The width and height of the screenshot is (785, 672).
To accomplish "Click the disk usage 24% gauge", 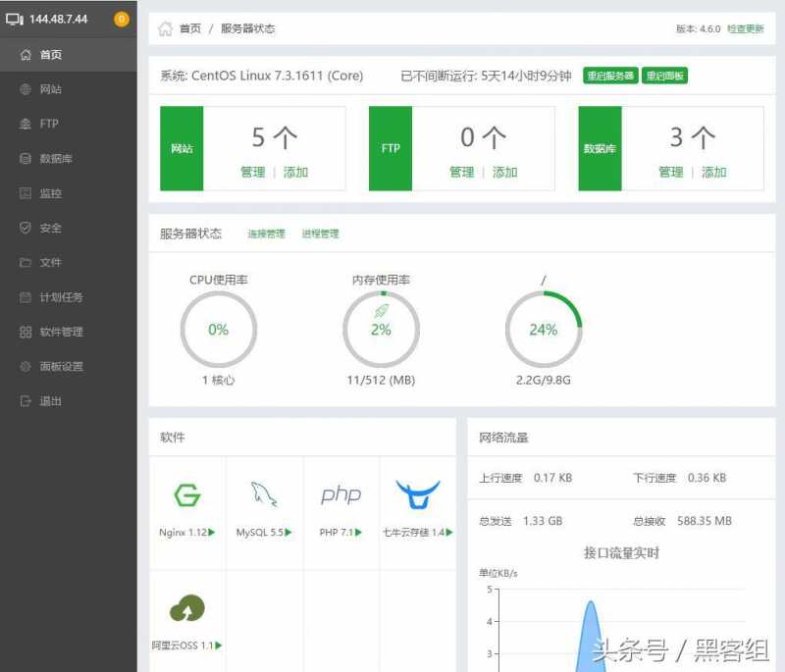I will coord(544,330).
